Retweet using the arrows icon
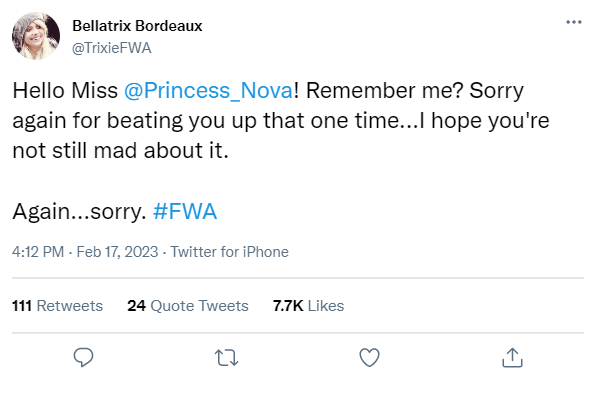The height and width of the screenshot is (394, 596). pos(227,358)
